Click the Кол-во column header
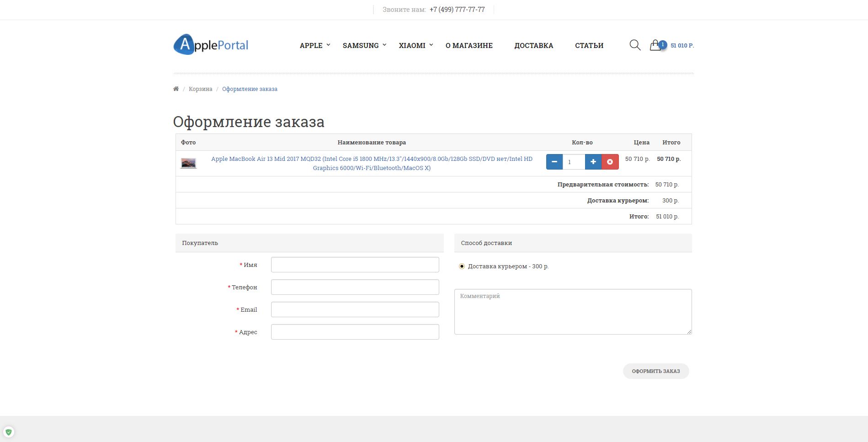This screenshot has height=442, width=868. pos(582,142)
